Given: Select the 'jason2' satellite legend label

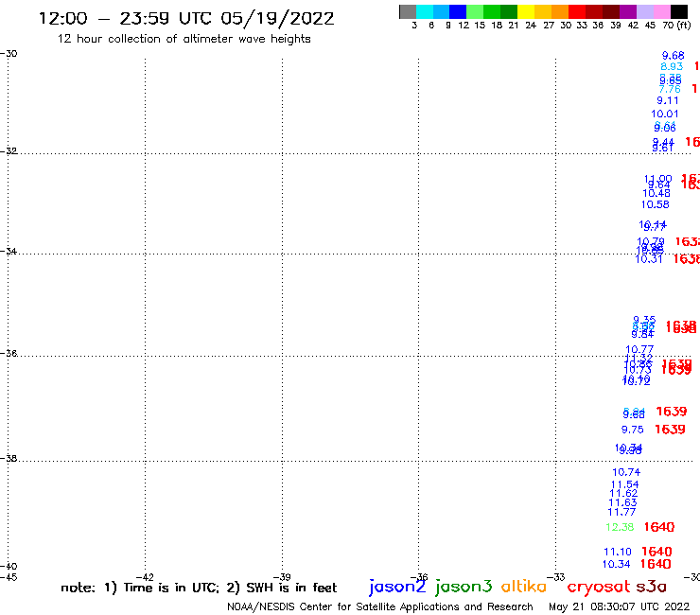Looking at the screenshot, I should 397,587.
